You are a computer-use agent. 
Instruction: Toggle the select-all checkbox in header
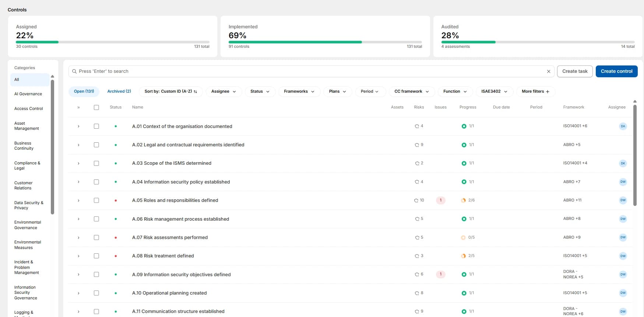(x=96, y=107)
